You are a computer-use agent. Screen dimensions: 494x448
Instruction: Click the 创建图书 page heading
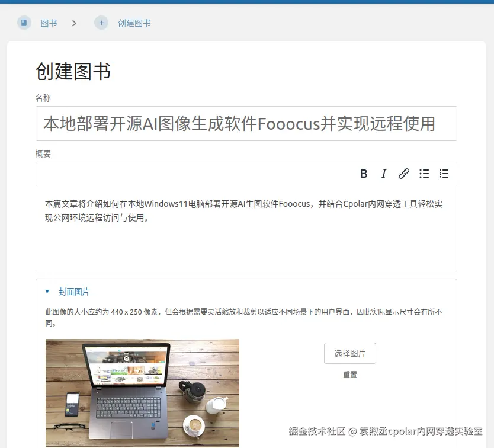[73, 71]
